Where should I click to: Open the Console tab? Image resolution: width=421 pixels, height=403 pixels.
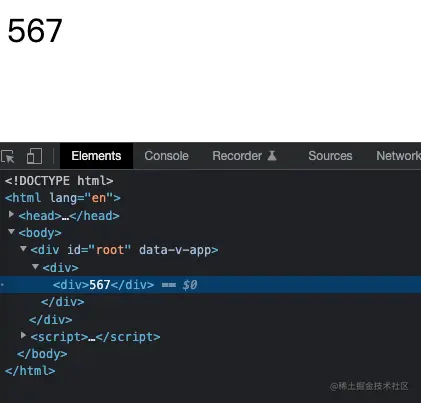pyautogui.click(x=166, y=156)
